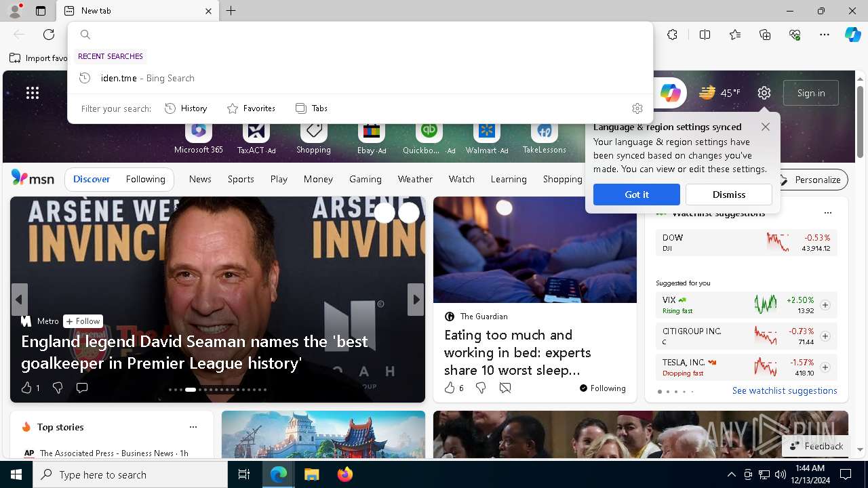Open File Explorer from the taskbar
The image size is (868, 488).
tap(311, 474)
